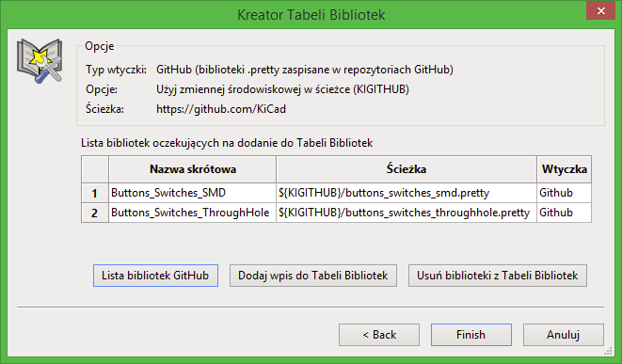
Task: Click the Wtyczka column header
Action: [564, 169]
